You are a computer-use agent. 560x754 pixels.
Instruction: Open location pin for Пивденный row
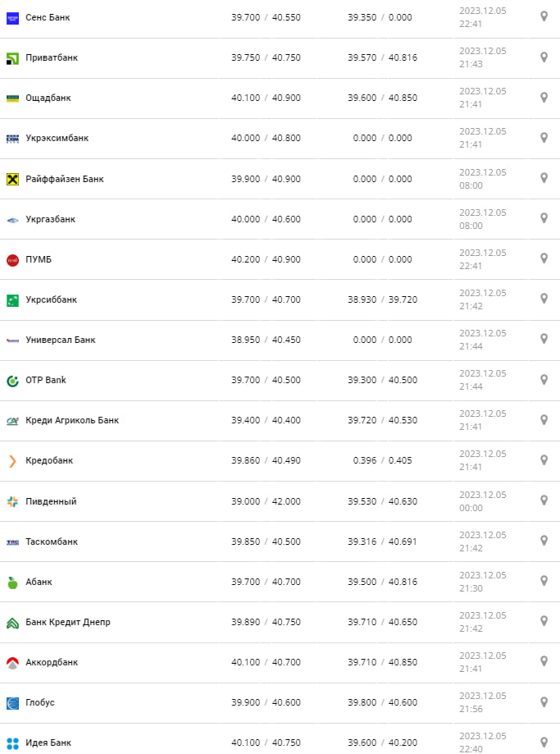pos(544,500)
